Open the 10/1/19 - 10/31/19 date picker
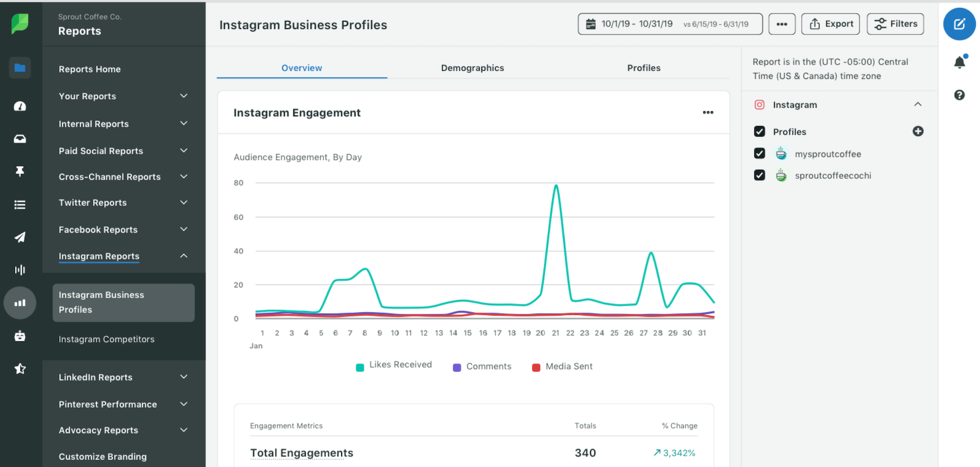The image size is (980, 467). 670,24
